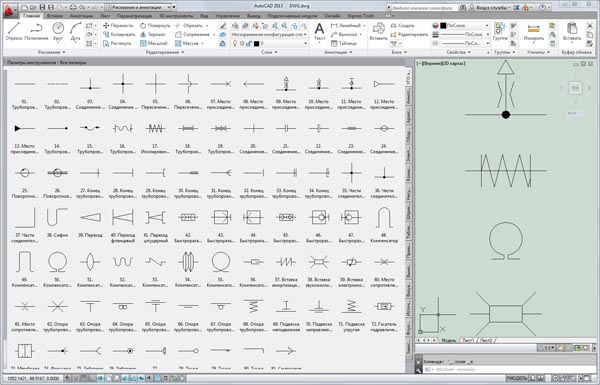Image resolution: width=600 pixels, height=385 pixels.
Task: Select palette symbol 48 Компенсатор
Action: coord(384,225)
